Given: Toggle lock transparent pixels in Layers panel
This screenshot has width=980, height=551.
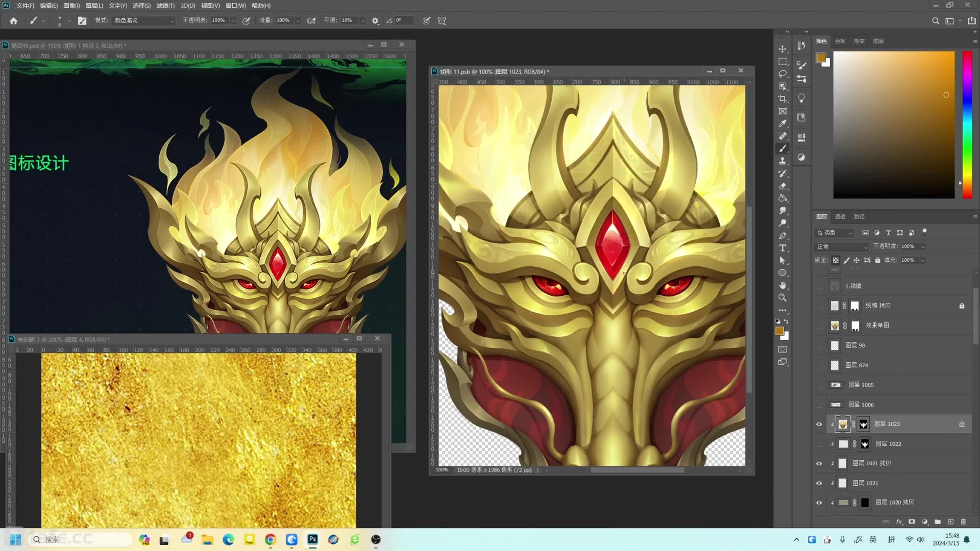Looking at the screenshot, I should [x=836, y=260].
